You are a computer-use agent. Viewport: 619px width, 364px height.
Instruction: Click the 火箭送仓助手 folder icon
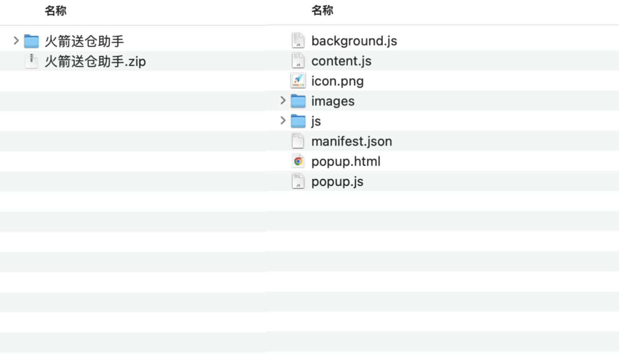click(31, 41)
